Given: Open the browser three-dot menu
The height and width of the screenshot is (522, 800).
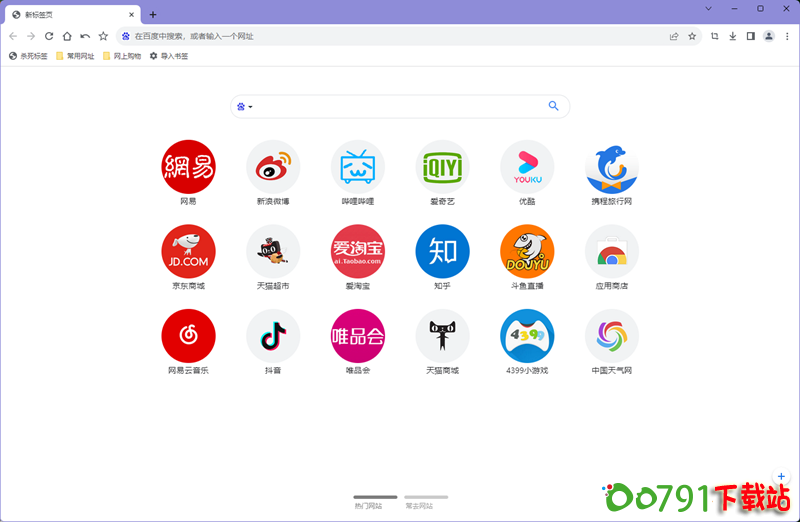Looking at the screenshot, I should pyautogui.click(x=787, y=36).
